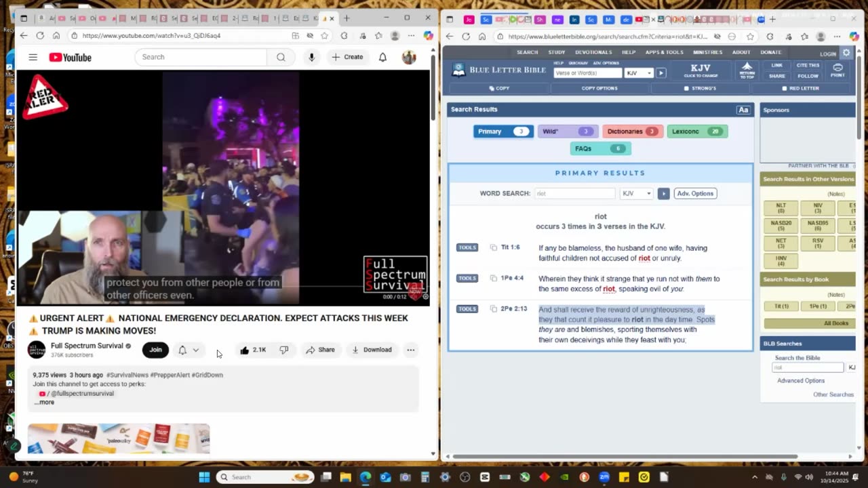Open Copilot in the YouTube browser window
The width and height of the screenshot is (868, 488).
click(x=428, y=35)
